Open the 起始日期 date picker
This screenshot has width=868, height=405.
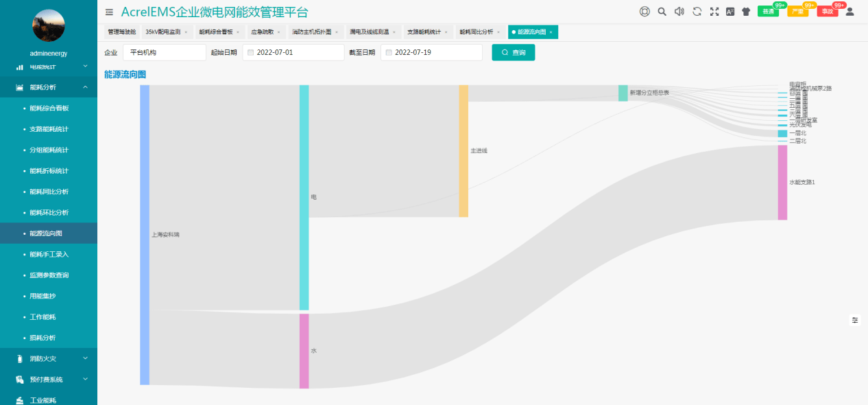click(x=293, y=52)
